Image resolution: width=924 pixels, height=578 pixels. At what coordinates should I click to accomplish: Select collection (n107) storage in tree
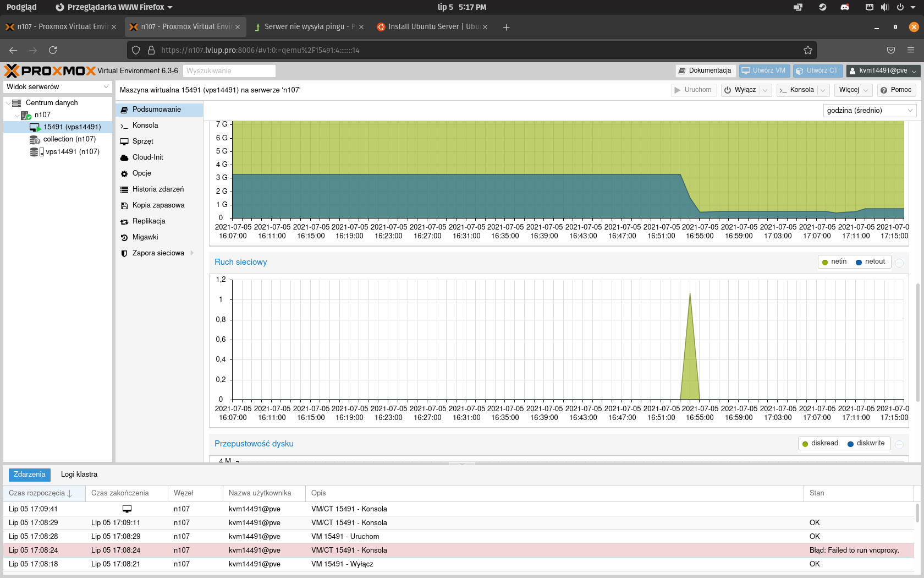[x=69, y=139]
